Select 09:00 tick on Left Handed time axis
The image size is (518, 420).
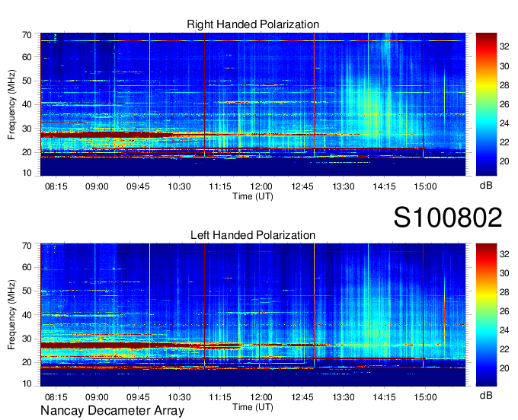point(97,397)
